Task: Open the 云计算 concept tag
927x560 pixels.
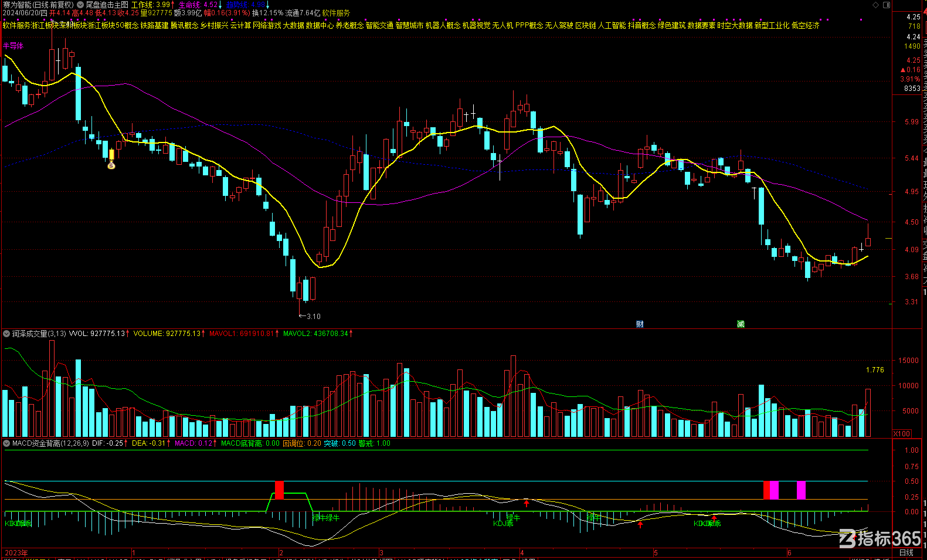Action: pos(240,26)
